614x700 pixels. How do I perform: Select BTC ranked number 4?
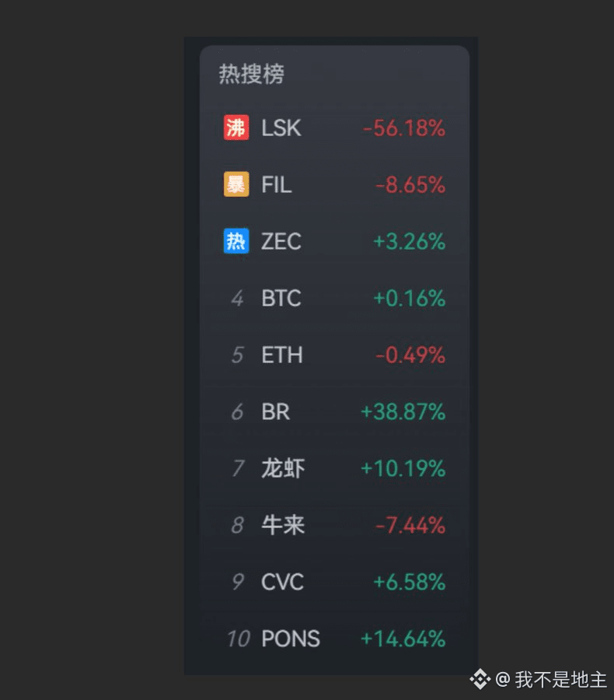click(x=334, y=298)
